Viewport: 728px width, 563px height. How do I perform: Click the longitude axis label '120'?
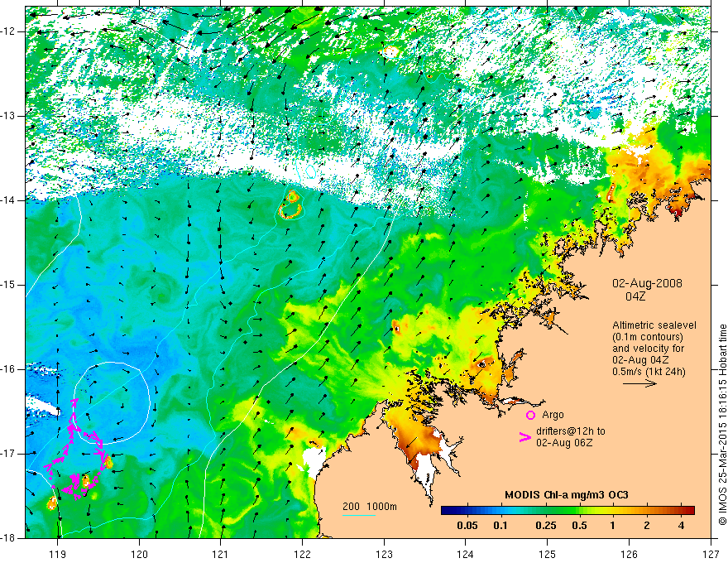[139, 554]
